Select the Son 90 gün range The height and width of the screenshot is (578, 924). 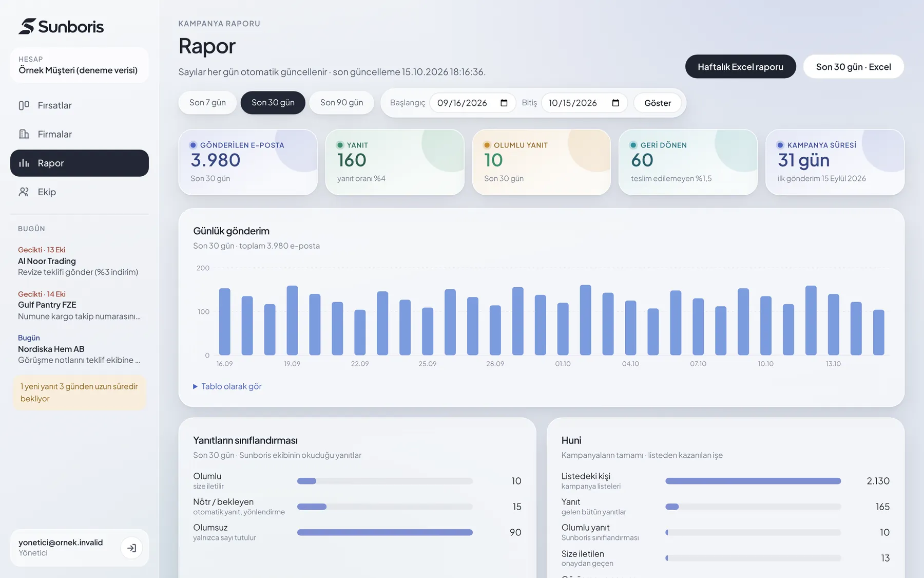tap(342, 103)
